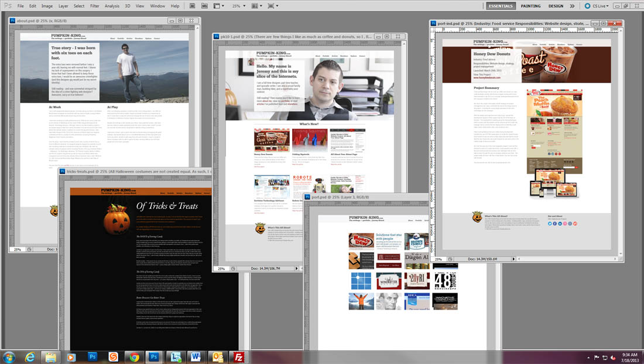Screen dimensions: 644x364
Task: Activate the port.psd window title bar
Action: pos(368,197)
